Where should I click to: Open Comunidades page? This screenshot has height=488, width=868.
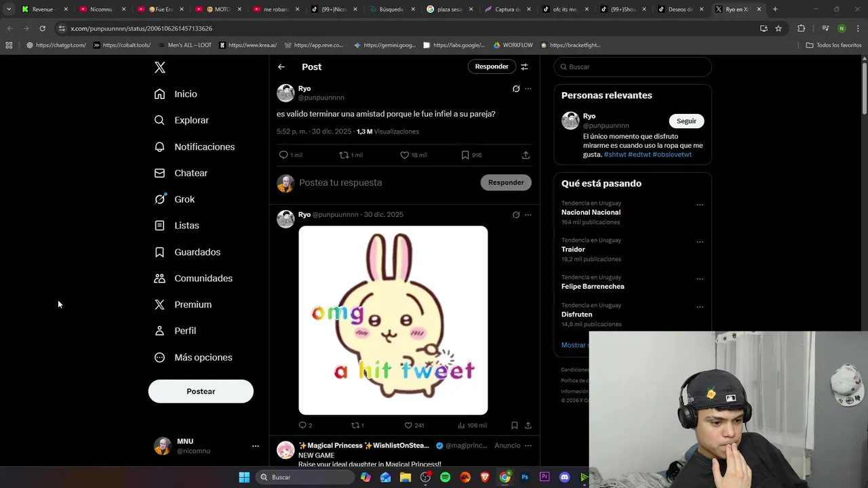[x=193, y=278]
